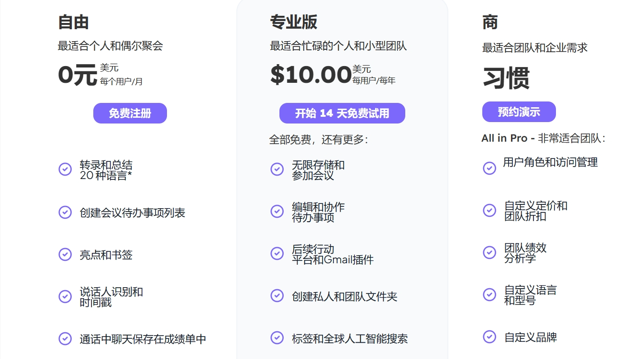
Task: Click the $10.00 price text
Action: tap(311, 75)
